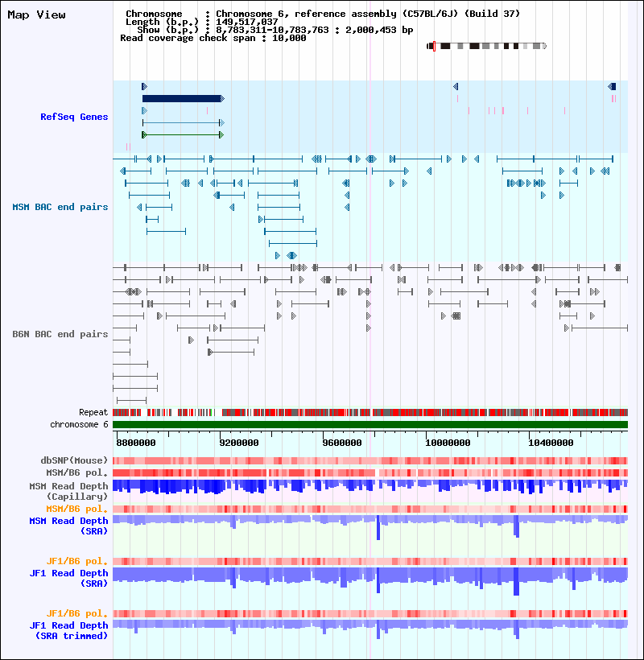Screen dimensions: 644x660
Task: Select the red position marker on ideogram
Action: click(434, 46)
